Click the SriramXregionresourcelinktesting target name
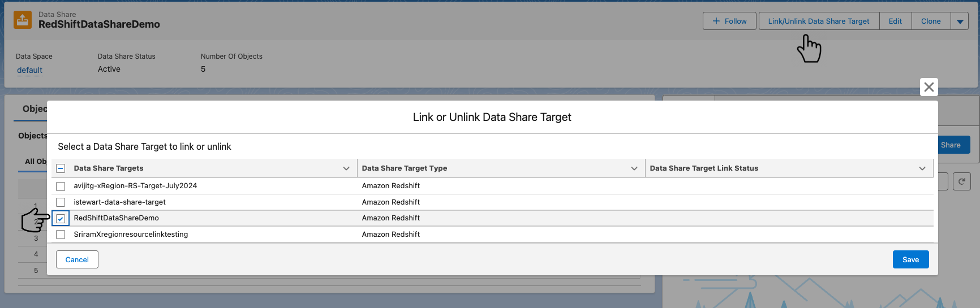980x308 pixels. coord(131,235)
